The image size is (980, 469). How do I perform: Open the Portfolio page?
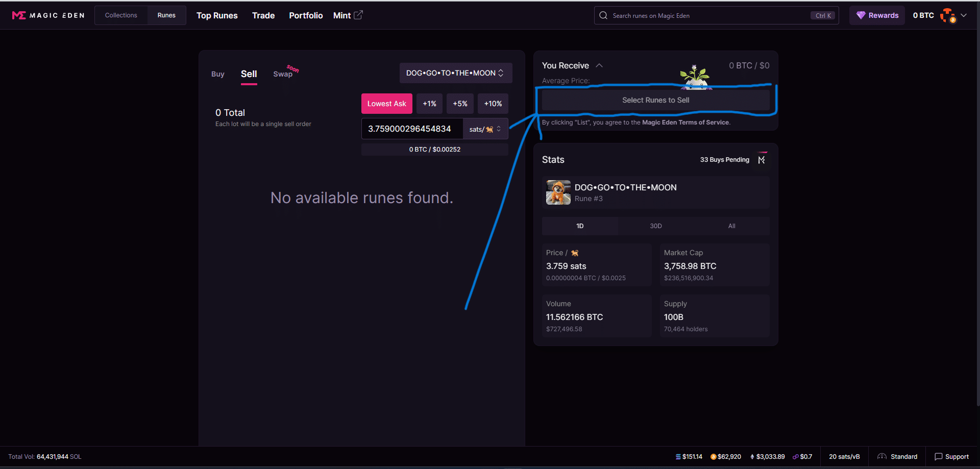pos(306,15)
